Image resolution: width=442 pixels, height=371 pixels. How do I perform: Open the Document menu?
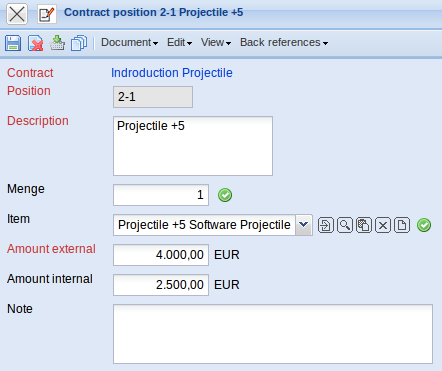129,43
